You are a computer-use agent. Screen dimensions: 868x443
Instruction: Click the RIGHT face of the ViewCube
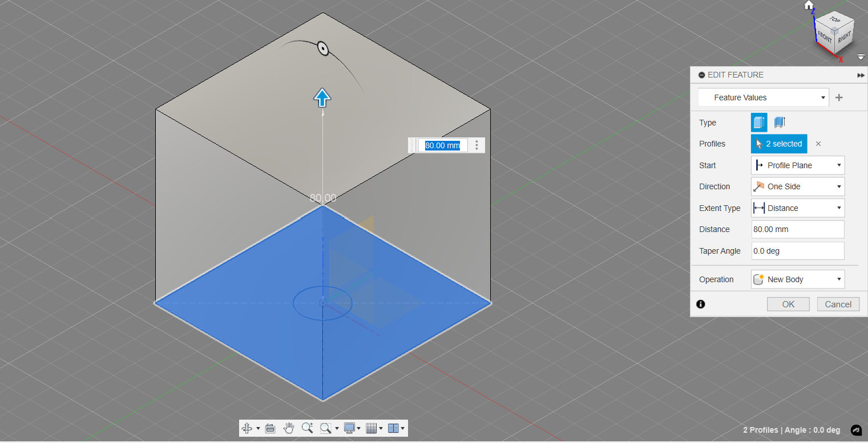tap(845, 38)
